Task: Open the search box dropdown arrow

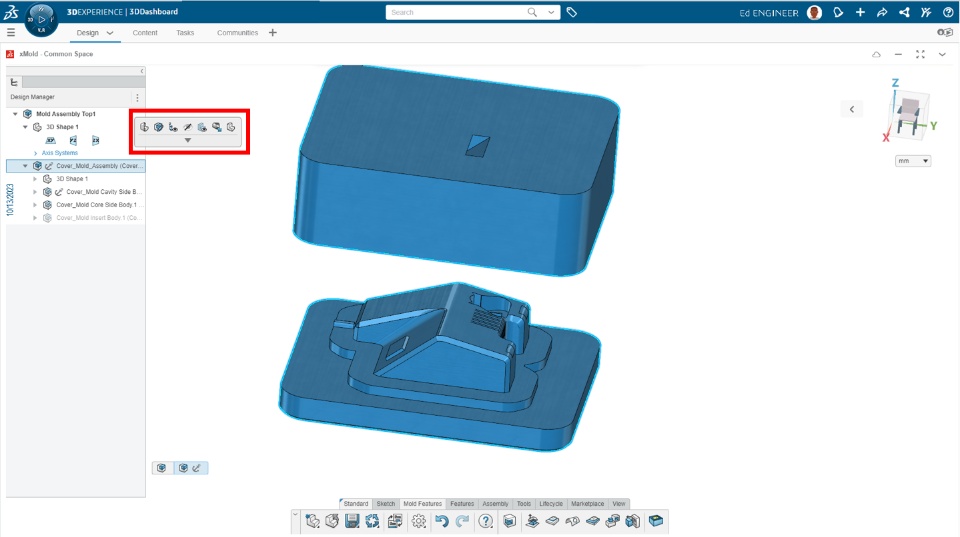Action: point(551,12)
